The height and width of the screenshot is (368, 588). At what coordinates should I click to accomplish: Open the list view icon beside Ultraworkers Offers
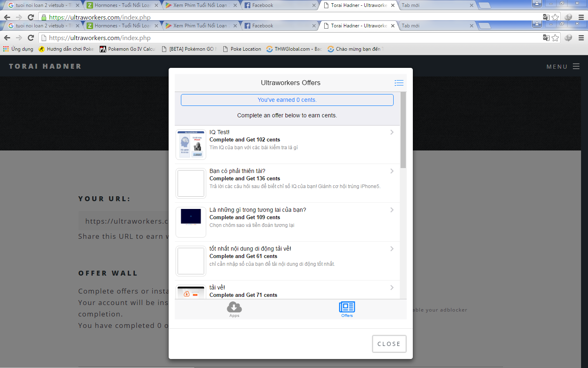pos(399,83)
